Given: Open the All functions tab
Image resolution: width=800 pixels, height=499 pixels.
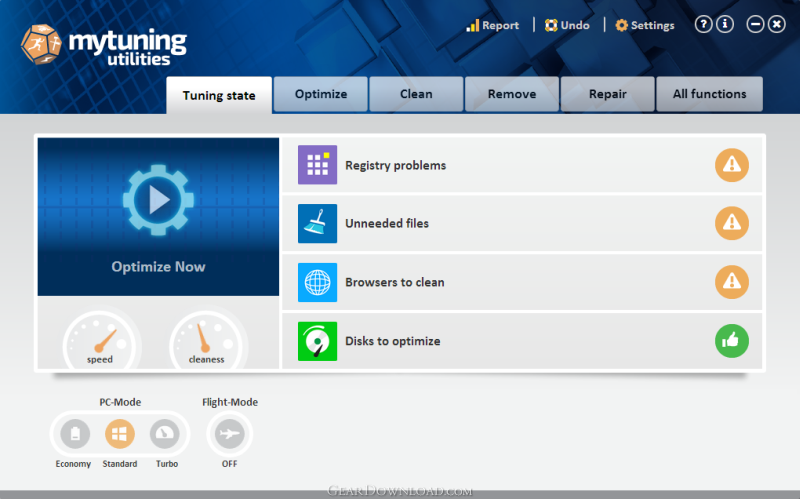Looking at the screenshot, I should [710, 94].
